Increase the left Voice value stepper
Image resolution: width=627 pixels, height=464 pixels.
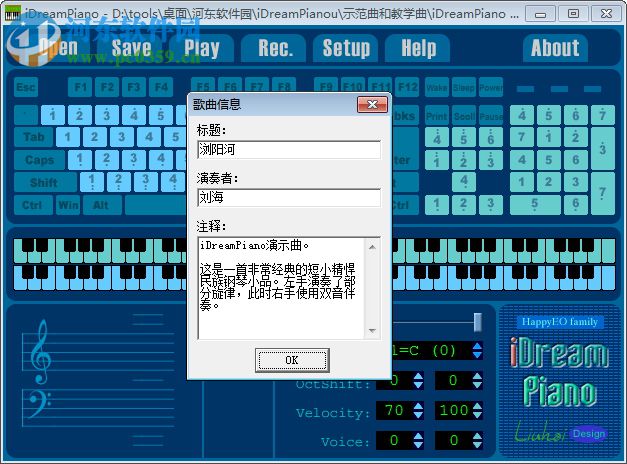(418, 436)
